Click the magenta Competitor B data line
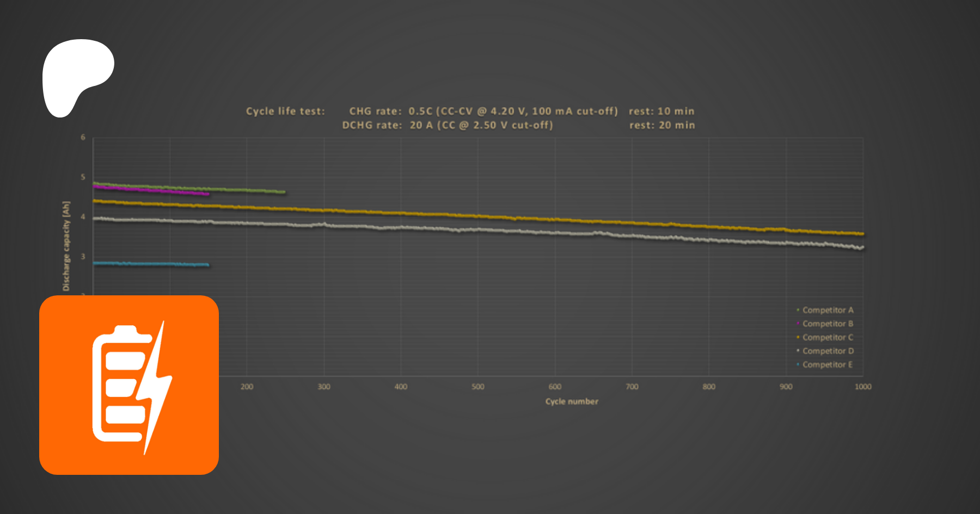Viewport: 980px width, 514px height. point(163,191)
